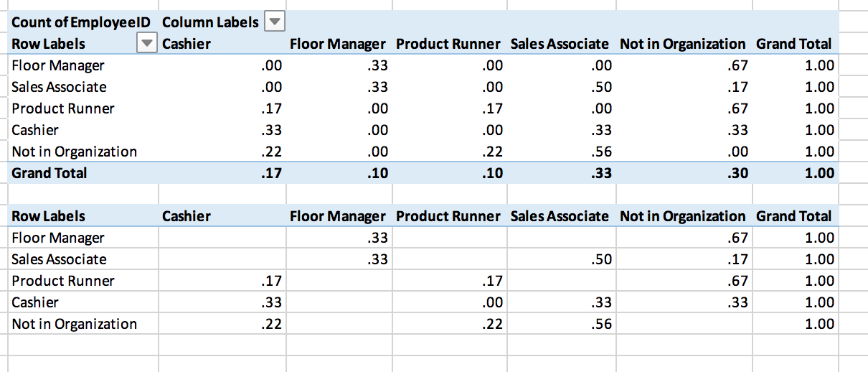This screenshot has height=372, width=868.
Task: Click the .50 value in the lower table
Action: (601, 259)
